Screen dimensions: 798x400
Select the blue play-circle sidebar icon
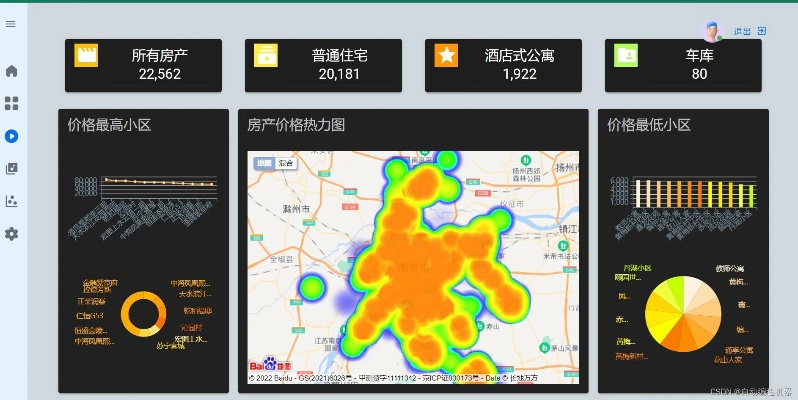click(x=11, y=136)
